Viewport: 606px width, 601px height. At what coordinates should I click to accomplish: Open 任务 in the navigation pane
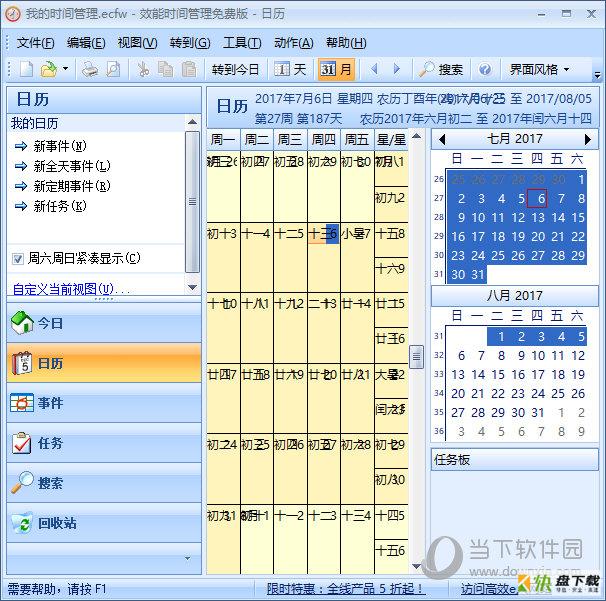click(x=104, y=443)
